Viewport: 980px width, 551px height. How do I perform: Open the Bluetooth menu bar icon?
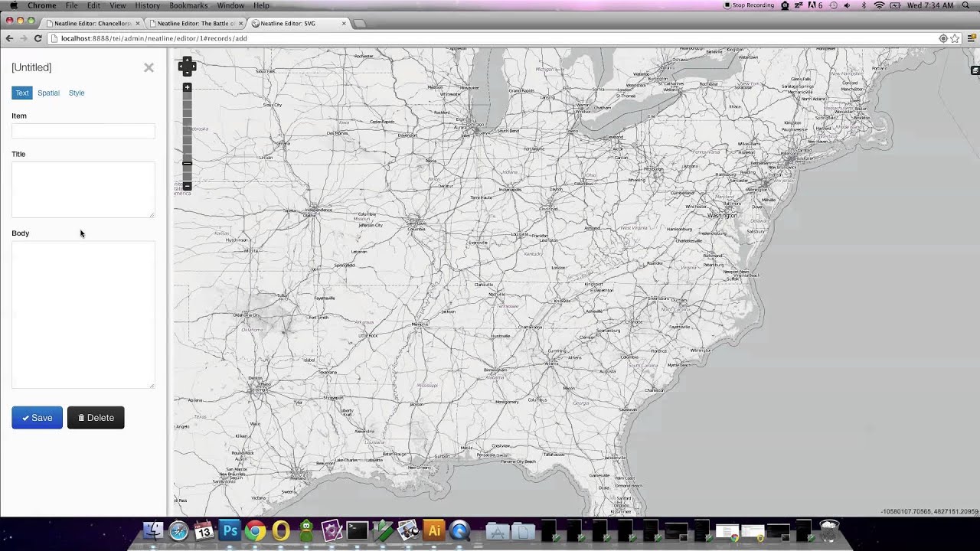(x=864, y=5)
